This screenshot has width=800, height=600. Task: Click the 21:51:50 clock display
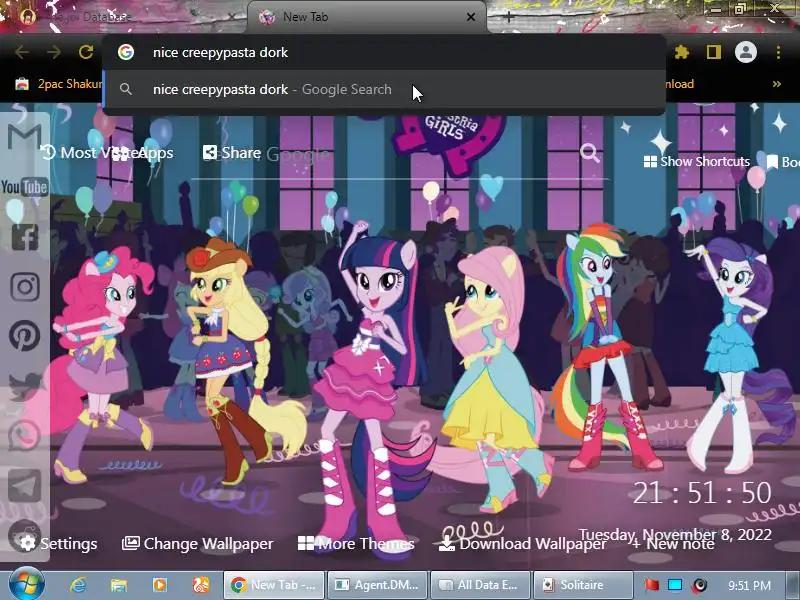(702, 492)
